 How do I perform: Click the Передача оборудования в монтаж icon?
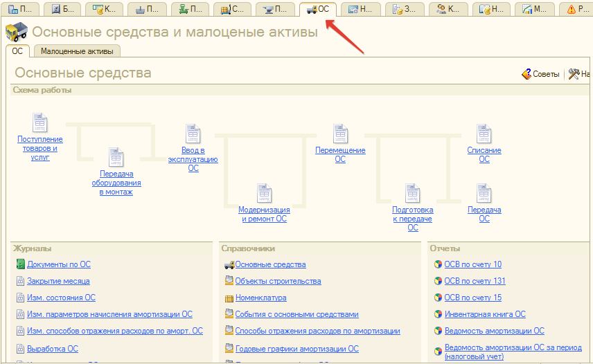pos(116,158)
